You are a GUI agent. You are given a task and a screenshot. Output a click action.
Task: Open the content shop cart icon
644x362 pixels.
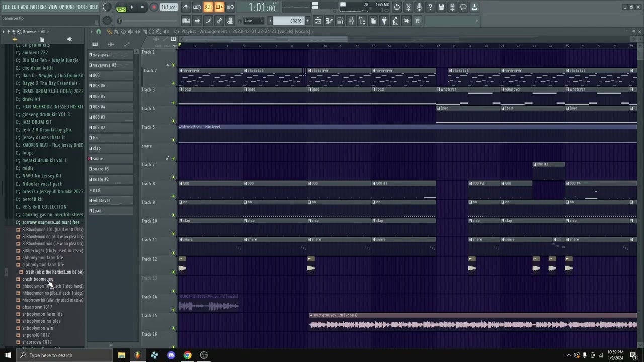tap(417, 21)
